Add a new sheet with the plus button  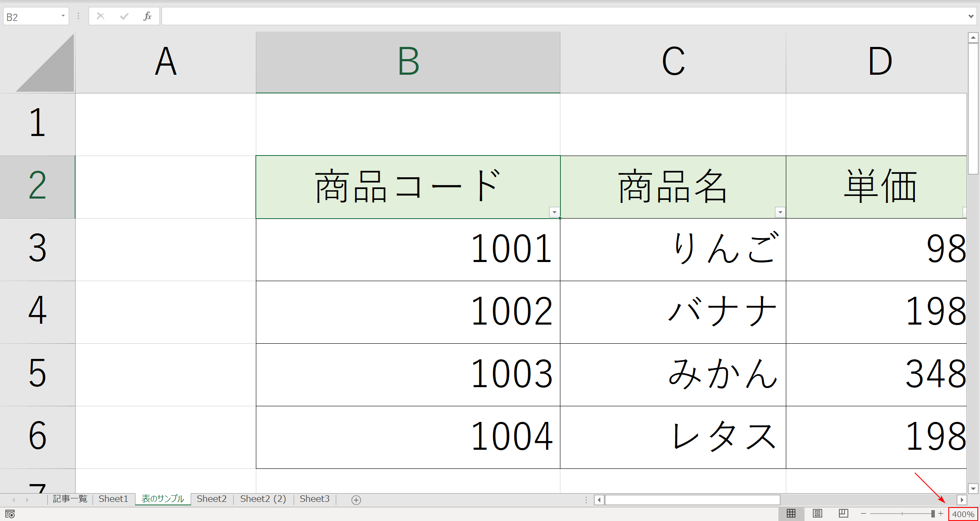[x=356, y=500]
